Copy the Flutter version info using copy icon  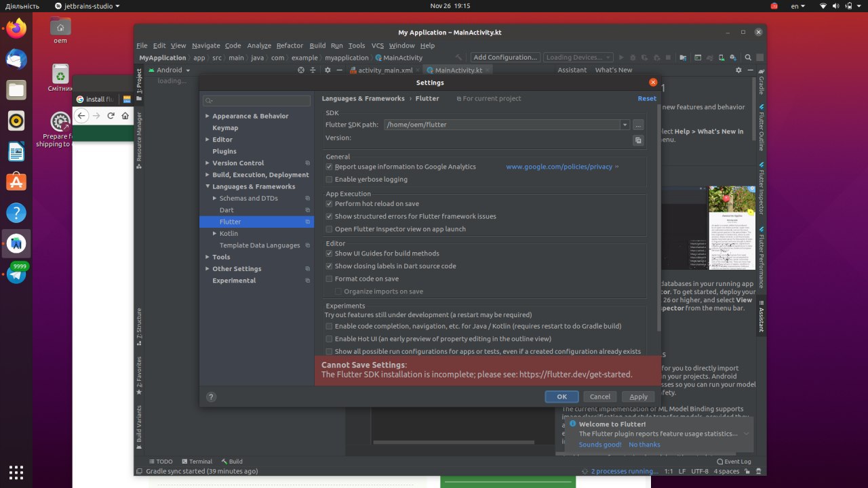tap(638, 140)
